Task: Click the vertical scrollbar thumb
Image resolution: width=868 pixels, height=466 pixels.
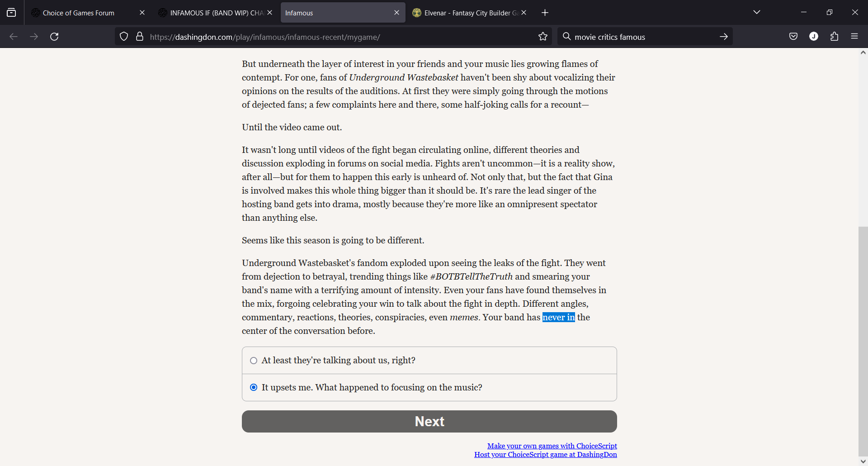Action: pyautogui.click(x=863, y=342)
